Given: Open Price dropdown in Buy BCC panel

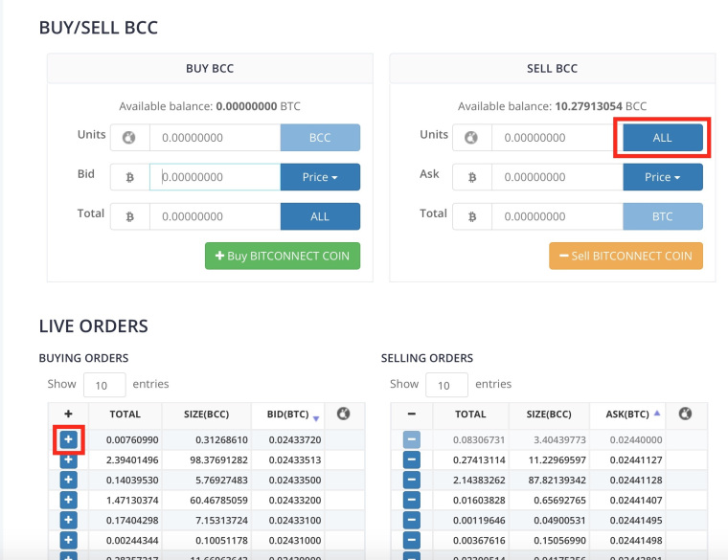Looking at the screenshot, I should tap(320, 177).
